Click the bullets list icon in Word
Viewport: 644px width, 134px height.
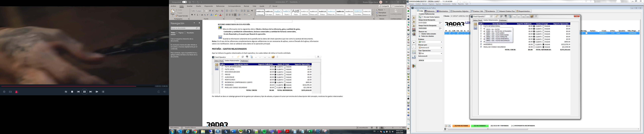pyautogui.click(x=227, y=11)
